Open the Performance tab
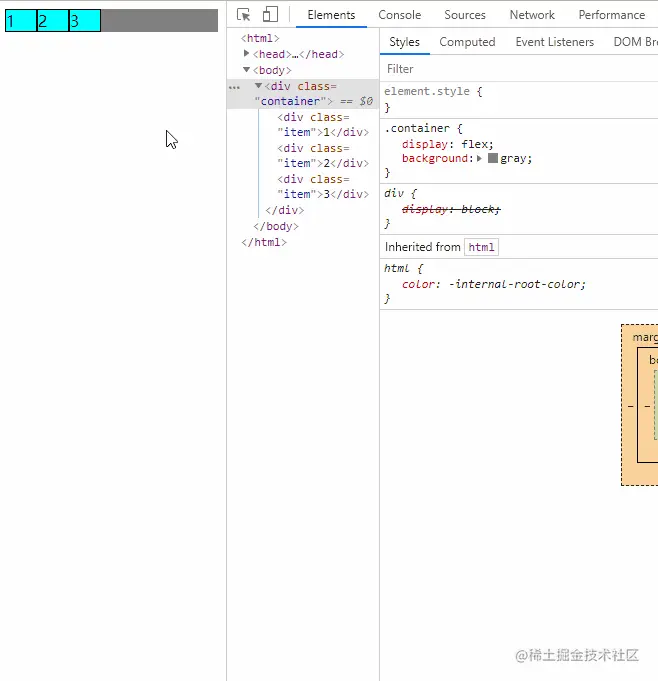658x681 pixels. coord(612,15)
